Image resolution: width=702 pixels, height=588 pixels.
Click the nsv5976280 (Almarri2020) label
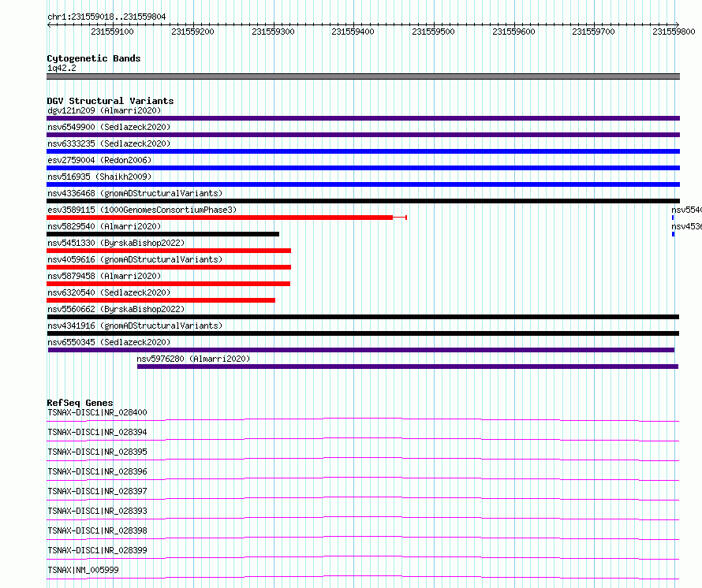(x=193, y=359)
